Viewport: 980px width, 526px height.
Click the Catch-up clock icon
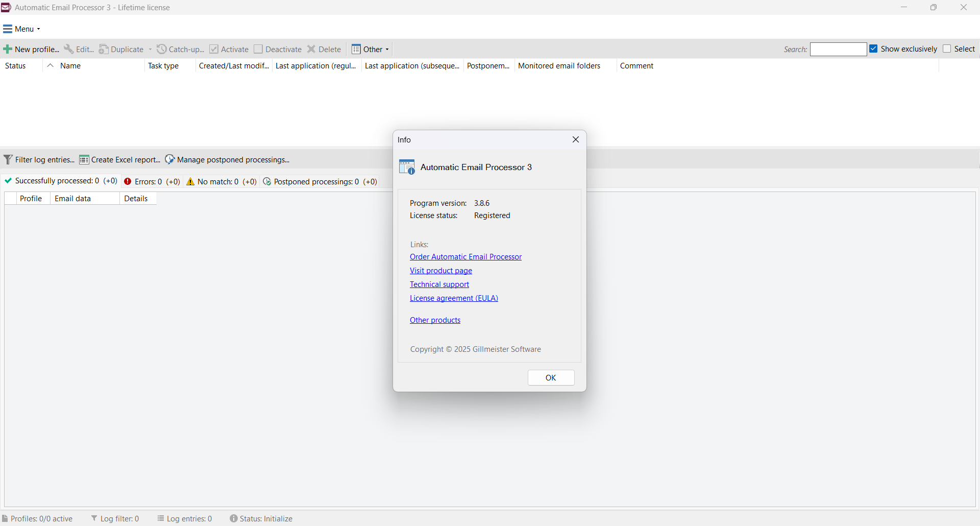[162, 49]
